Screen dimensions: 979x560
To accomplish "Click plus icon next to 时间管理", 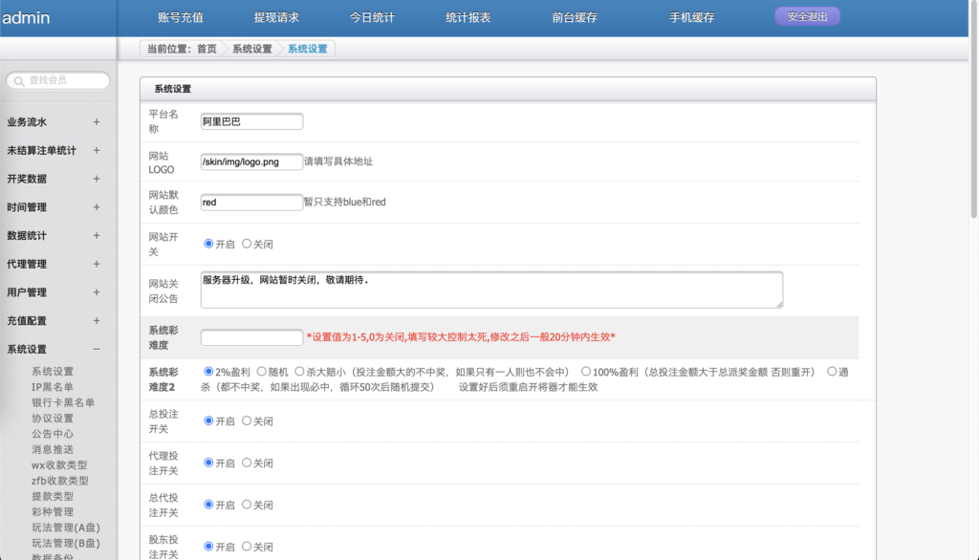I will point(96,207).
